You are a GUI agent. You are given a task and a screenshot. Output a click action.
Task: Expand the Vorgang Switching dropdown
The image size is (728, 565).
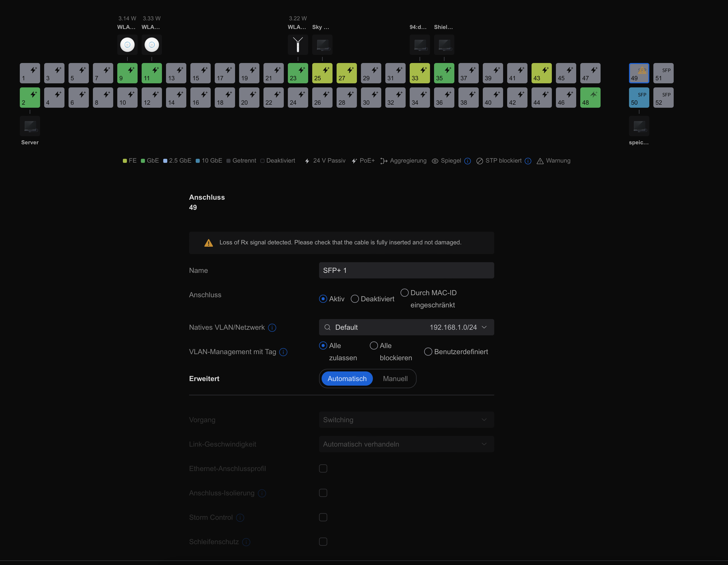click(406, 420)
